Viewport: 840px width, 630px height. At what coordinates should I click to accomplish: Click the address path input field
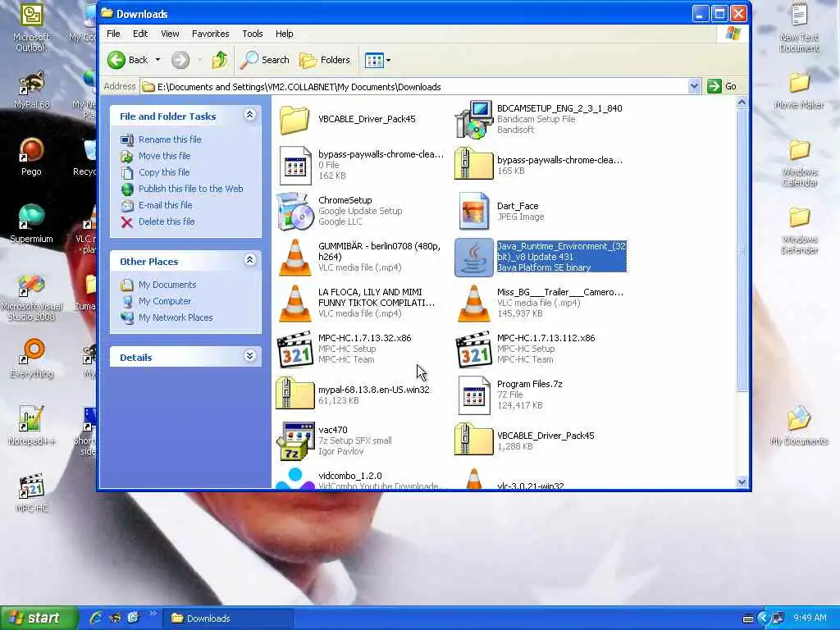[414, 87]
